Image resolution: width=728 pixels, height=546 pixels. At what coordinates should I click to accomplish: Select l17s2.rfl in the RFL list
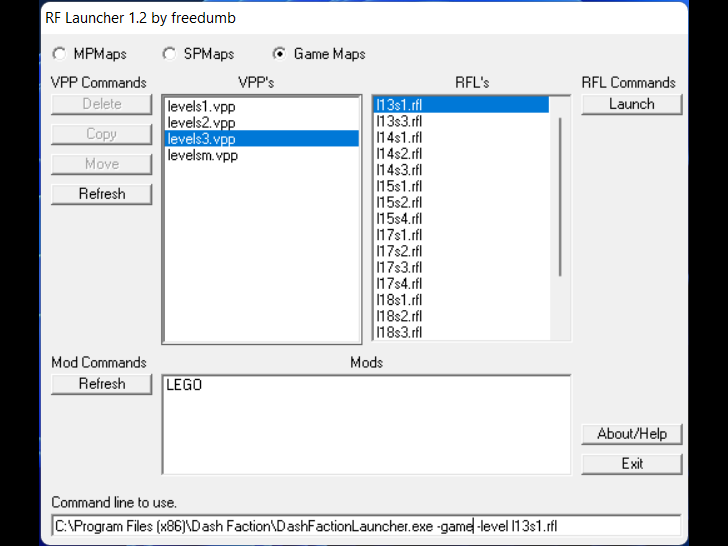tap(399, 251)
